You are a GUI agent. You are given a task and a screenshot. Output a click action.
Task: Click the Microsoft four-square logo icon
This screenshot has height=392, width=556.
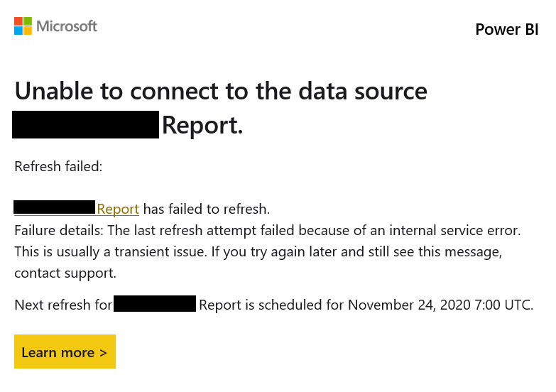coord(23,26)
